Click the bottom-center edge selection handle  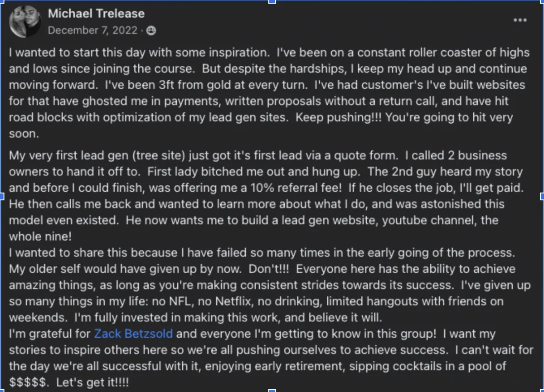point(272,390)
